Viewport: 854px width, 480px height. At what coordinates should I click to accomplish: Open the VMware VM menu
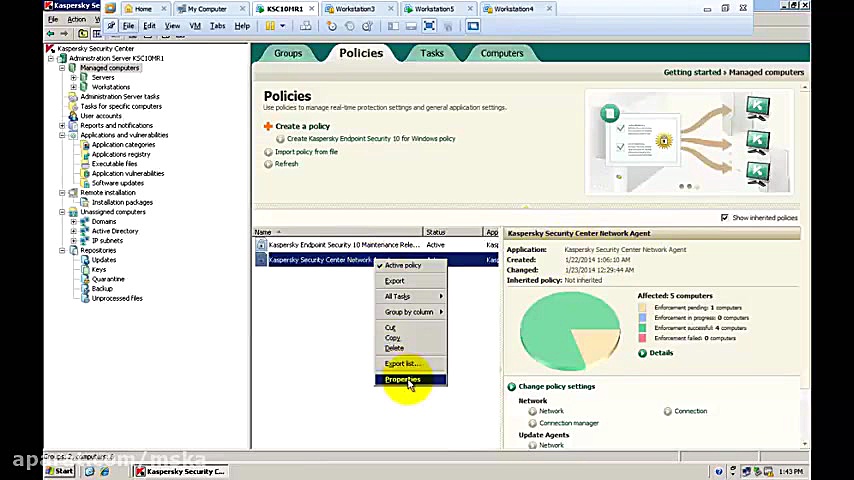(x=194, y=26)
